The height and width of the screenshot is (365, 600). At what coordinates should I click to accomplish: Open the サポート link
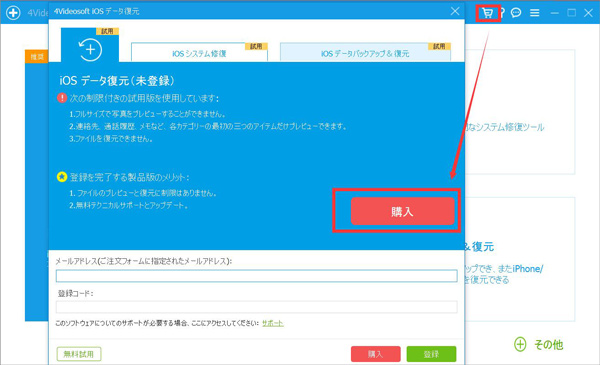(272, 323)
